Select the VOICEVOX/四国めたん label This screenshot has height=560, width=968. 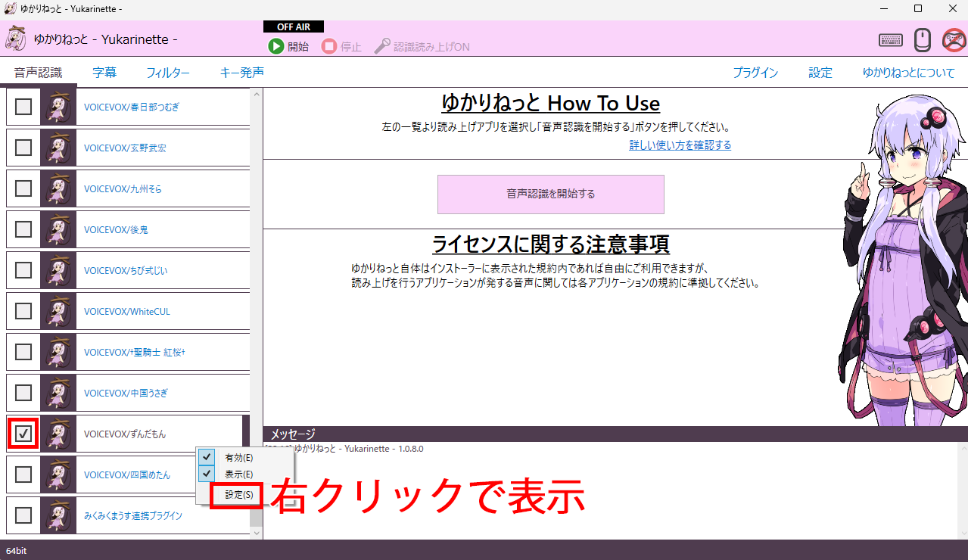click(127, 475)
